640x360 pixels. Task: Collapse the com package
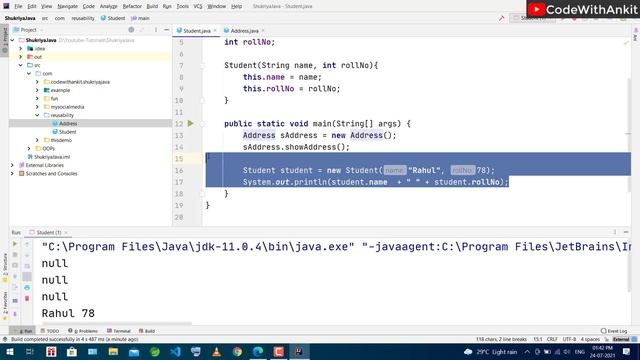pyautogui.click(x=29, y=73)
